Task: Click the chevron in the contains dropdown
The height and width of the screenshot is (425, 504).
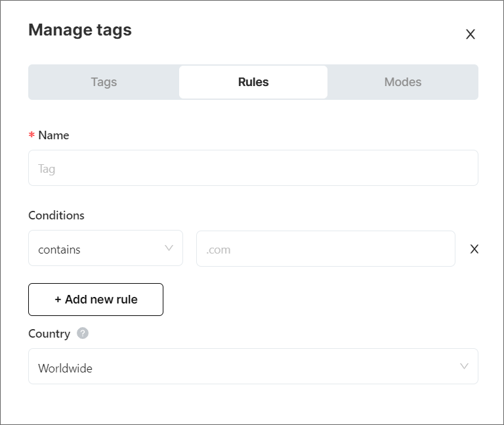Action: (169, 248)
